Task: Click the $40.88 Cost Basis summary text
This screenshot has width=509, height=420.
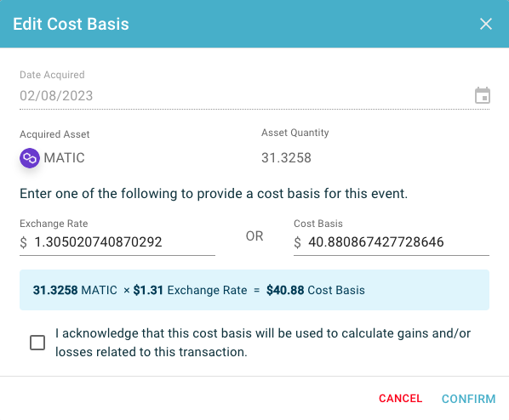Action: [316, 290]
